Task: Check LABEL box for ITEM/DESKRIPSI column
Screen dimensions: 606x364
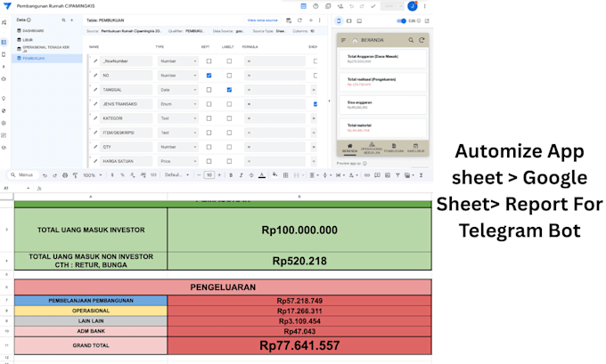Action: [x=229, y=133]
